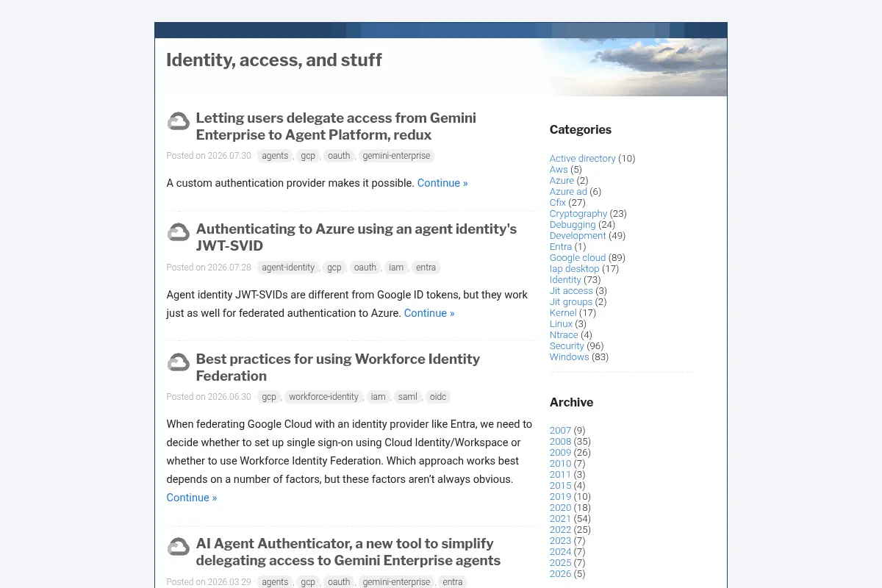The image size is (882, 588).
Task: Click the cloud icon beside the Workforce Identity Federation post
Action: [x=179, y=362]
